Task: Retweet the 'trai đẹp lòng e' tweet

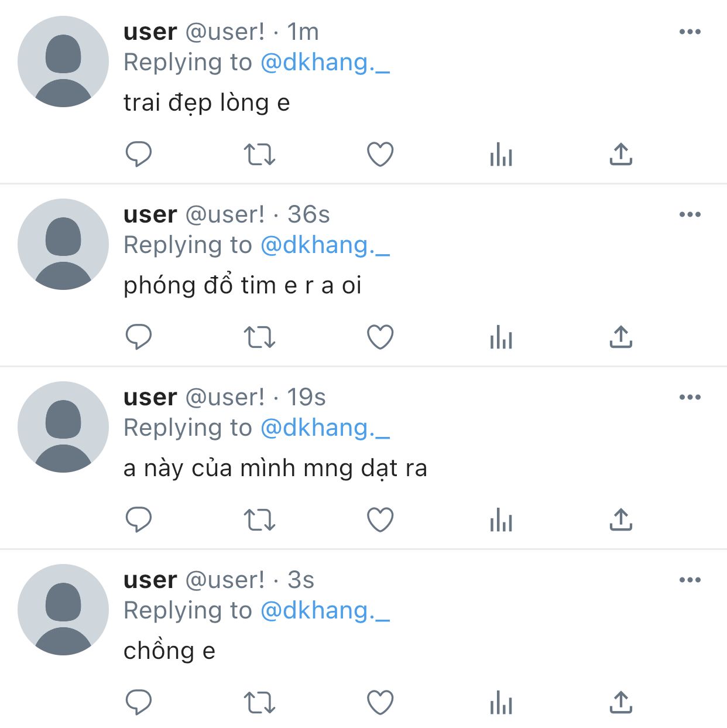Action: pos(259,155)
